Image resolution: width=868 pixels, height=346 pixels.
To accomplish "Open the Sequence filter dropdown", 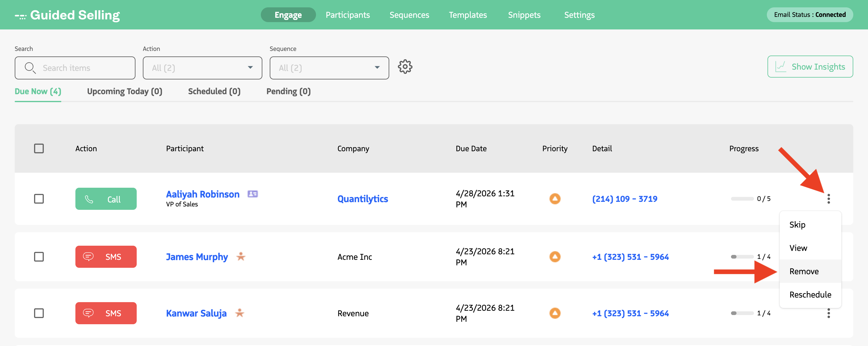I will click(x=329, y=67).
